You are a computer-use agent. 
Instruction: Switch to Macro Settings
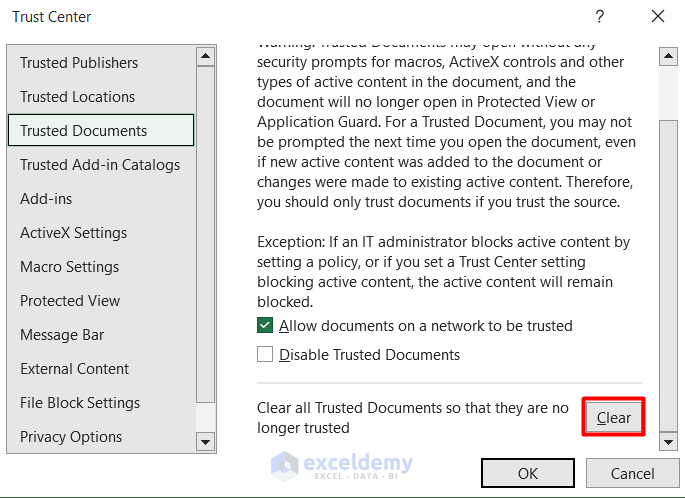(x=69, y=267)
